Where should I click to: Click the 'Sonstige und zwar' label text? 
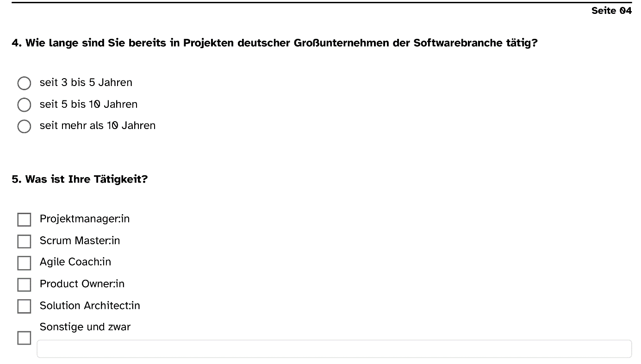(x=85, y=327)
